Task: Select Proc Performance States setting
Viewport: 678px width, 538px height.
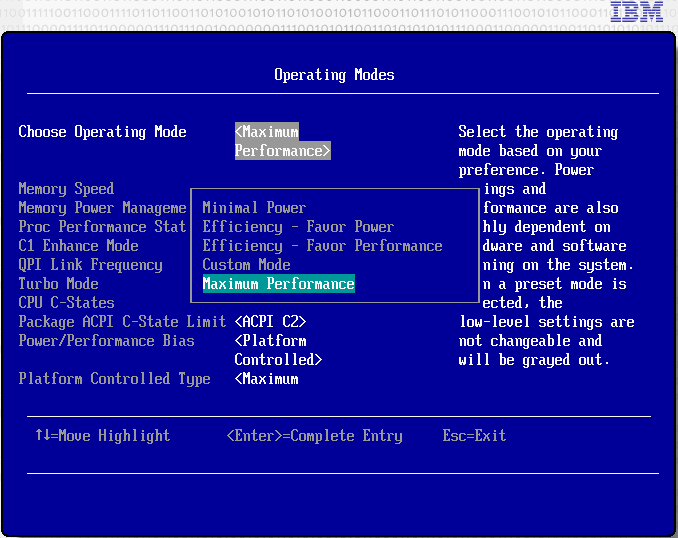Action: pos(102,227)
